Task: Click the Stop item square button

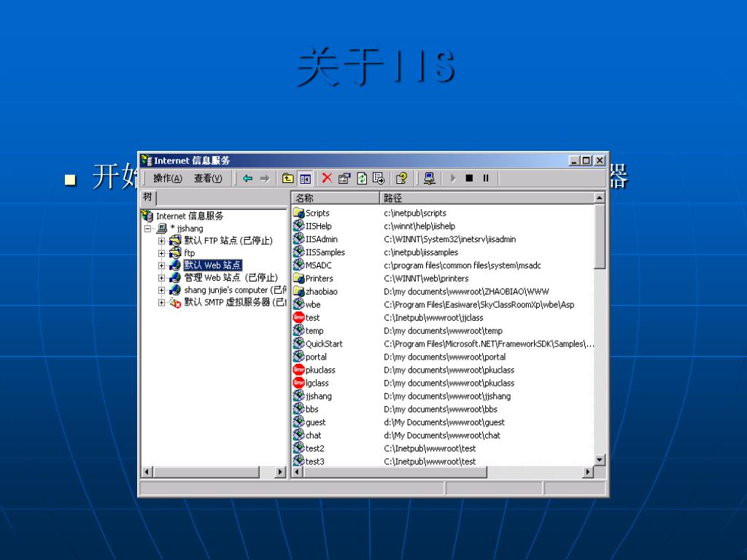Action: pyautogui.click(x=469, y=179)
